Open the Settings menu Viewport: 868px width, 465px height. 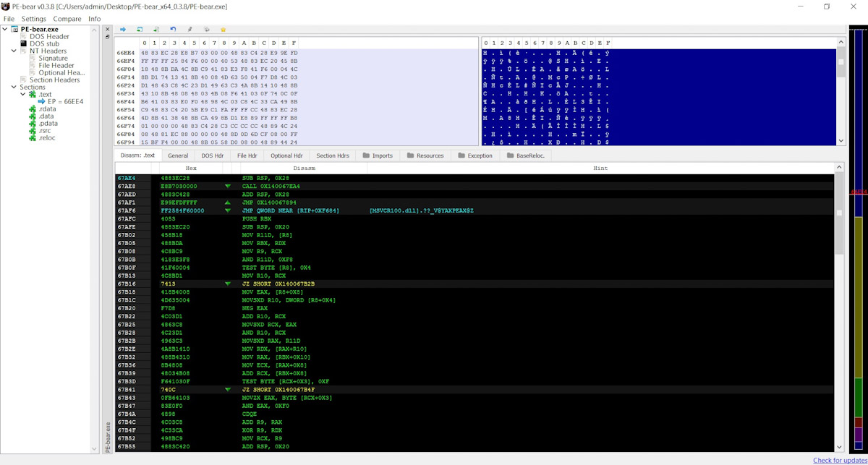pos(33,19)
